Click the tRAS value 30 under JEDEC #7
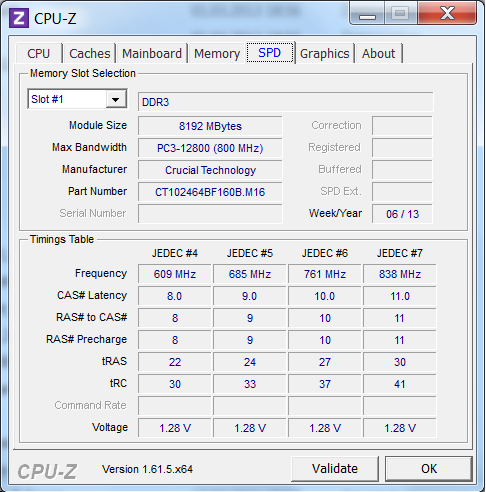Screen dimensions: 486x492 tap(400, 362)
